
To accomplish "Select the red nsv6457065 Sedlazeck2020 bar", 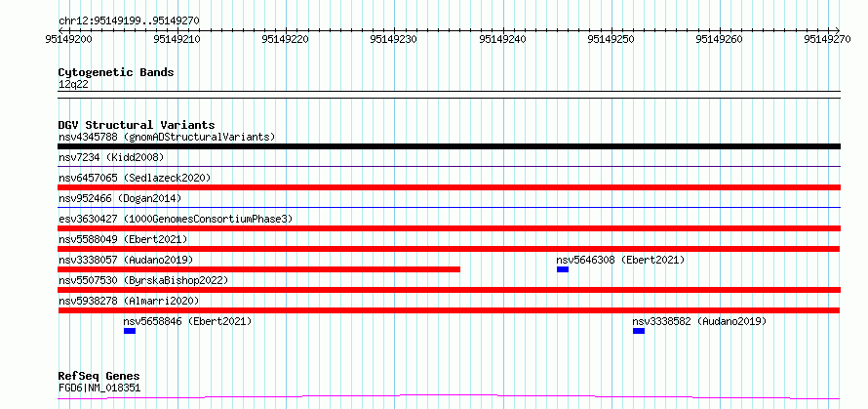I will click(x=450, y=187).
